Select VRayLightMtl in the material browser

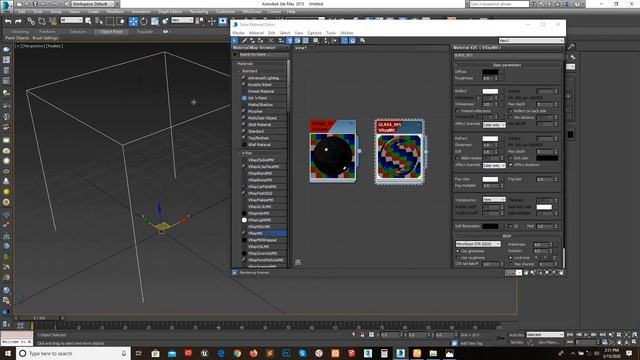[264, 220]
